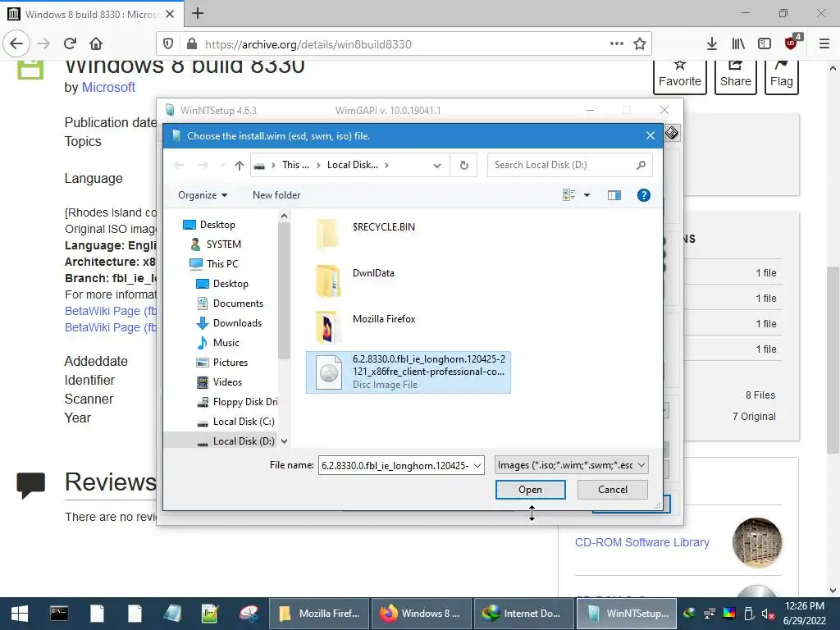
Task: Show Firefox downloads panel
Action: (712, 44)
